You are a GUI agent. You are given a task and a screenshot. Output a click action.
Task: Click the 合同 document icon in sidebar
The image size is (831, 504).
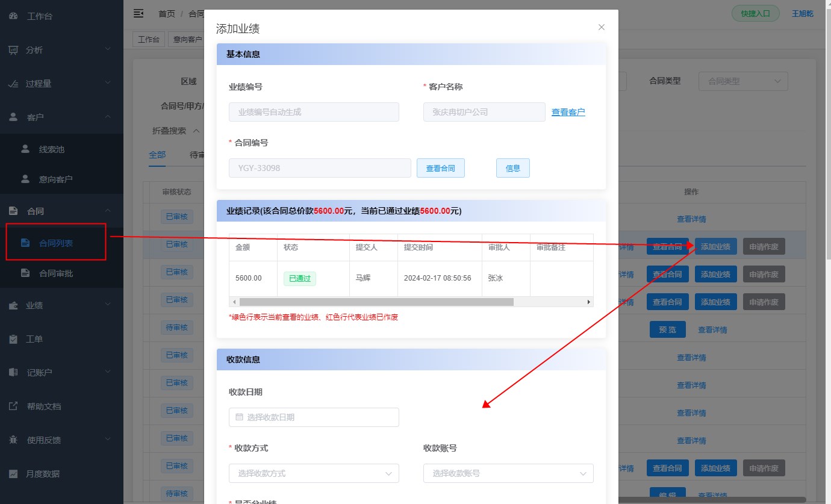[x=13, y=211]
